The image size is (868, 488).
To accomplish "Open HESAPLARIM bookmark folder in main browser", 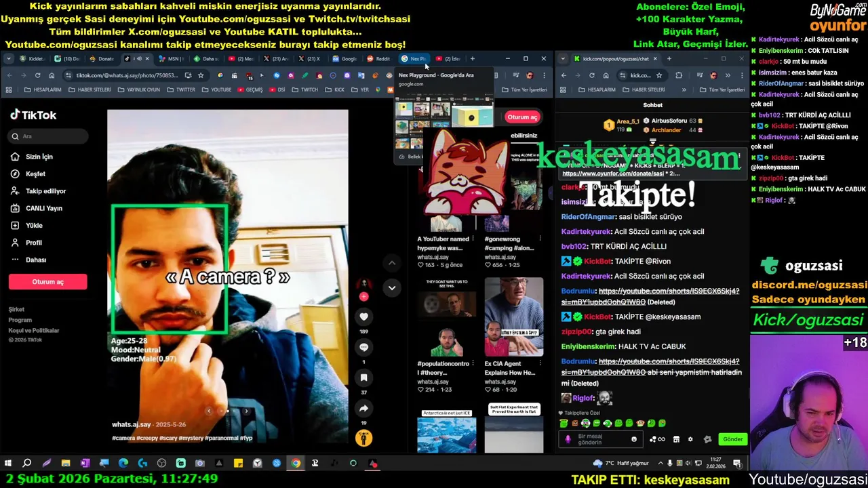I will point(43,89).
